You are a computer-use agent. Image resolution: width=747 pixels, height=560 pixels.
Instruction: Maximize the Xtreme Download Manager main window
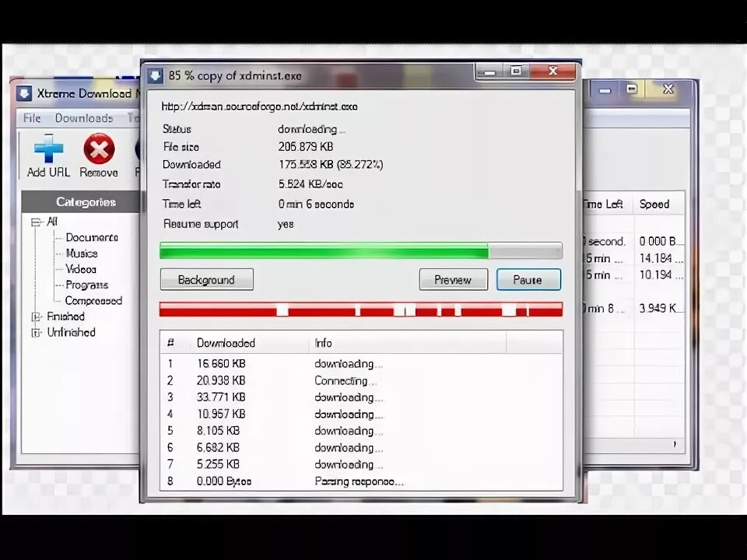(632, 89)
